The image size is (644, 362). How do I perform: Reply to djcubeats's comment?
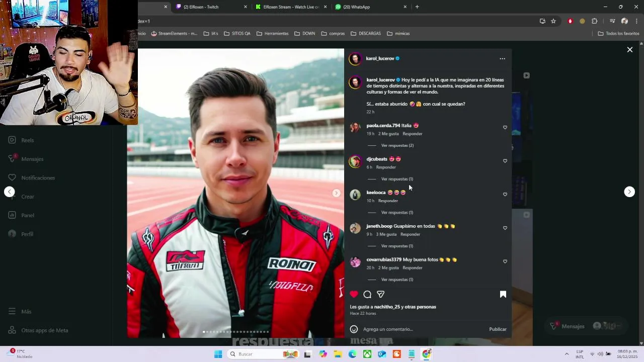click(x=386, y=167)
